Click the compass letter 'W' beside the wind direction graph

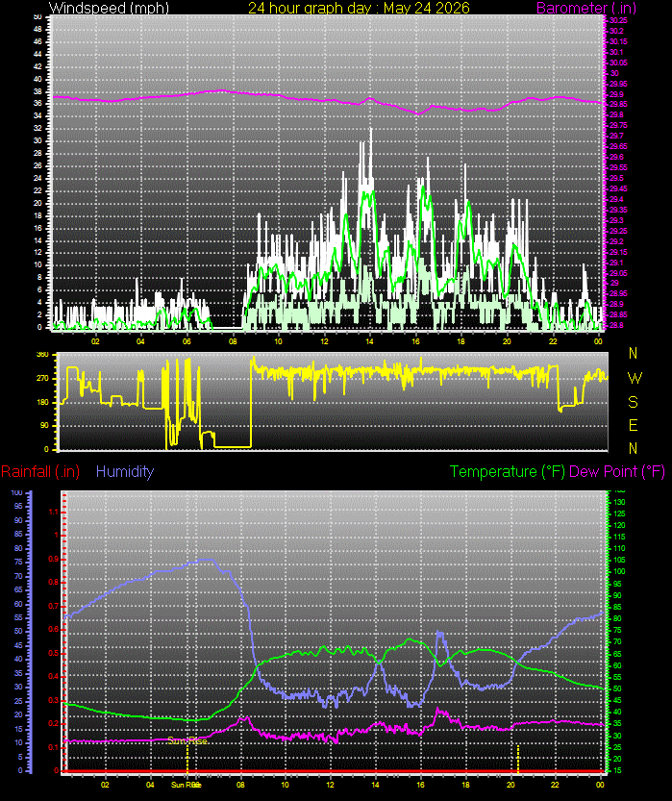point(635,378)
